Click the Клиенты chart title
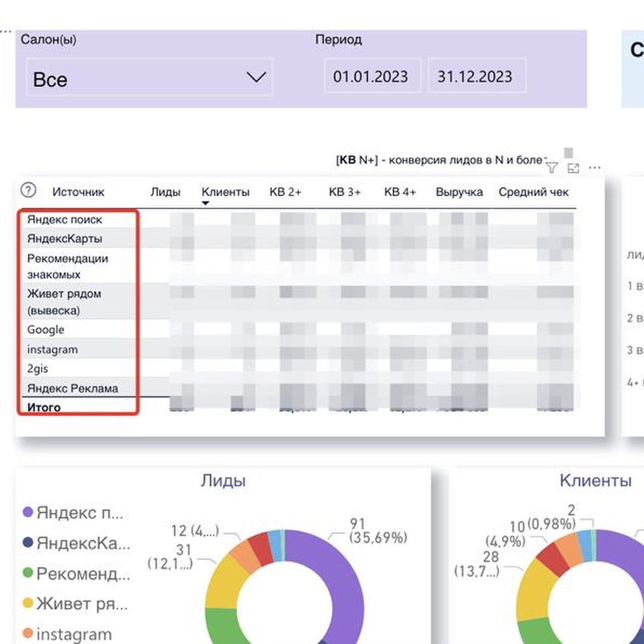 (x=596, y=480)
